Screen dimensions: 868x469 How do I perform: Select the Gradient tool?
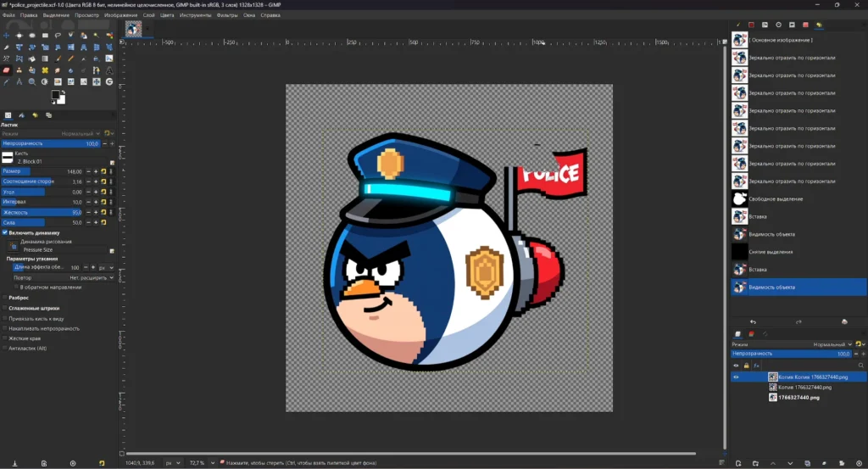click(46, 59)
